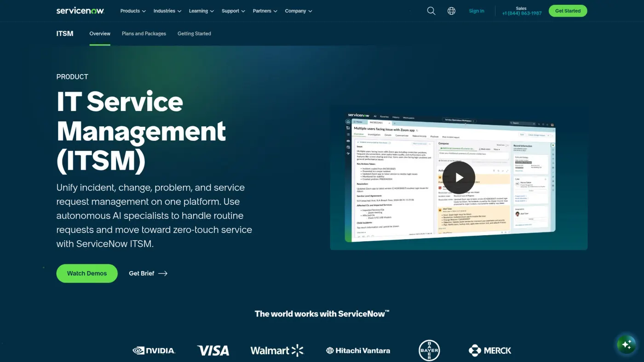Click the arrow next to Get Brief
This screenshot has height=362, width=644.
pos(163,273)
